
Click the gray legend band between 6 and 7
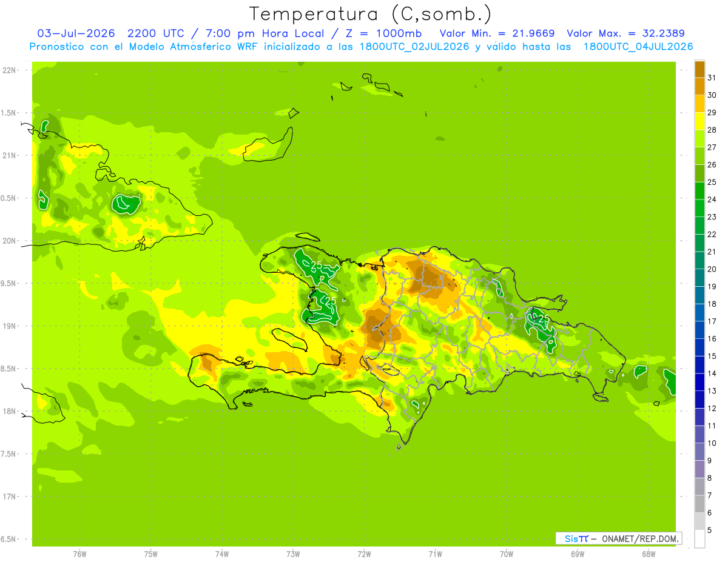click(x=699, y=504)
